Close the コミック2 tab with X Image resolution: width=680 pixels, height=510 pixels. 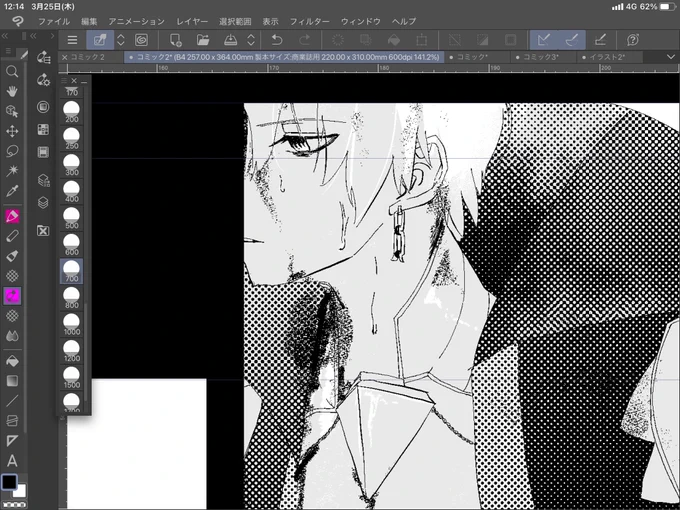point(65,57)
